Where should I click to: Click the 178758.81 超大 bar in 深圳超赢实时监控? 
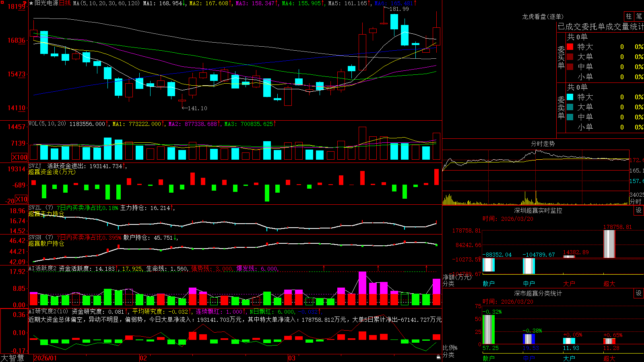point(609,244)
